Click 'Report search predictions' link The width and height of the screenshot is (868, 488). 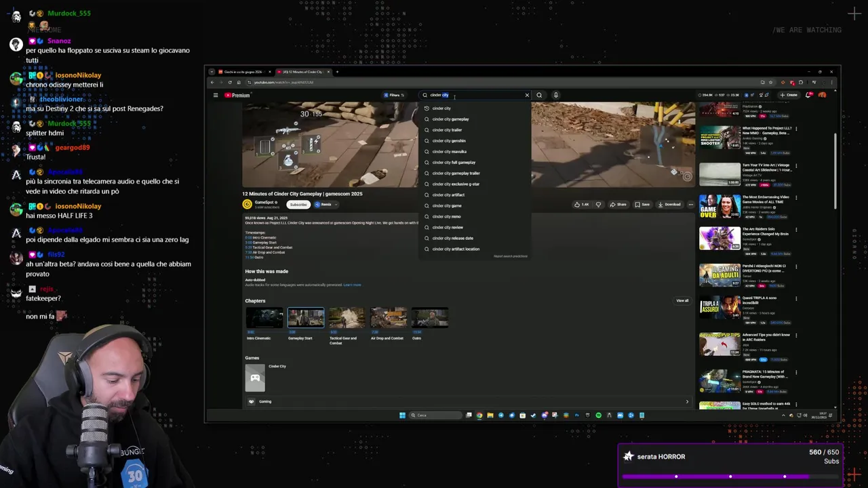click(x=510, y=256)
